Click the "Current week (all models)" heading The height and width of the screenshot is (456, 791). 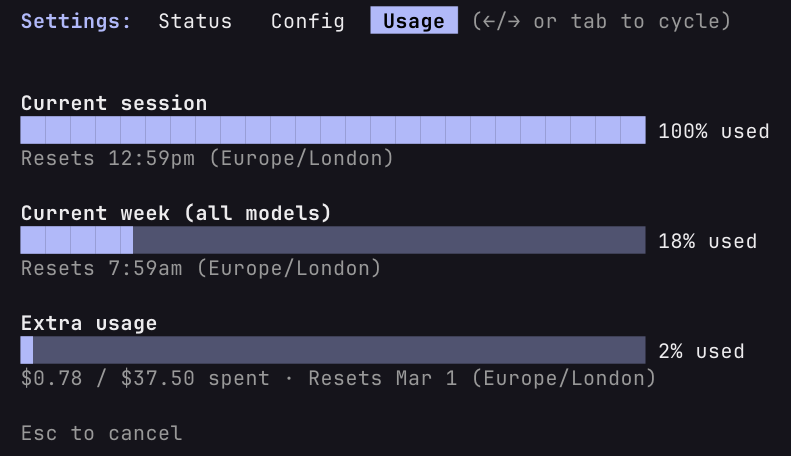[176, 213]
